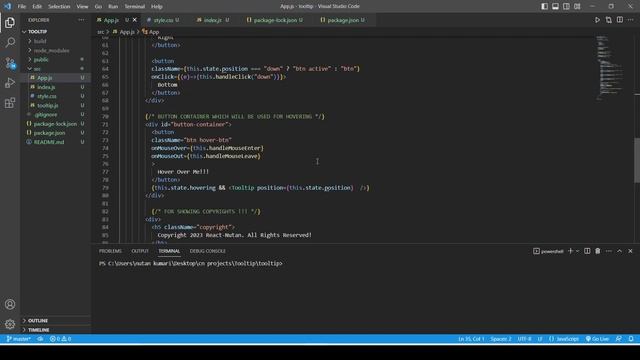Image resolution: width=640 pixels, height=360 pixels.
Task: Open changes compare icon in editor toolbar
Action: [609, 20]
